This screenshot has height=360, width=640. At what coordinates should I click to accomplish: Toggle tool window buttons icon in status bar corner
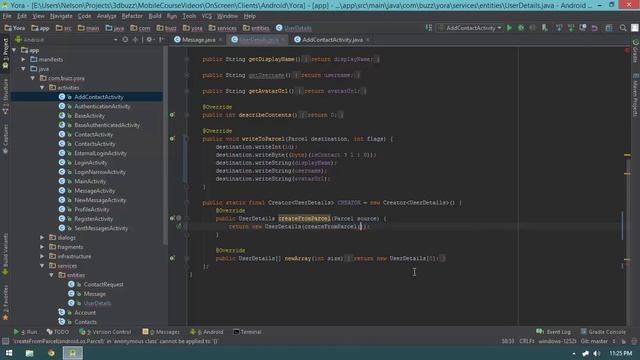pyautogui.click(x=5, y=341)
